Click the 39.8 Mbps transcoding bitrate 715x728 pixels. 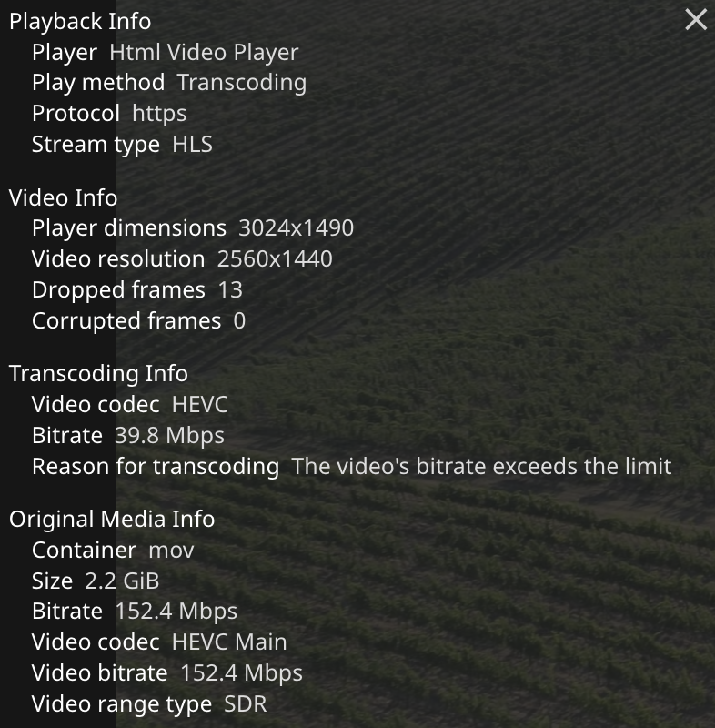tap(169, 436)
